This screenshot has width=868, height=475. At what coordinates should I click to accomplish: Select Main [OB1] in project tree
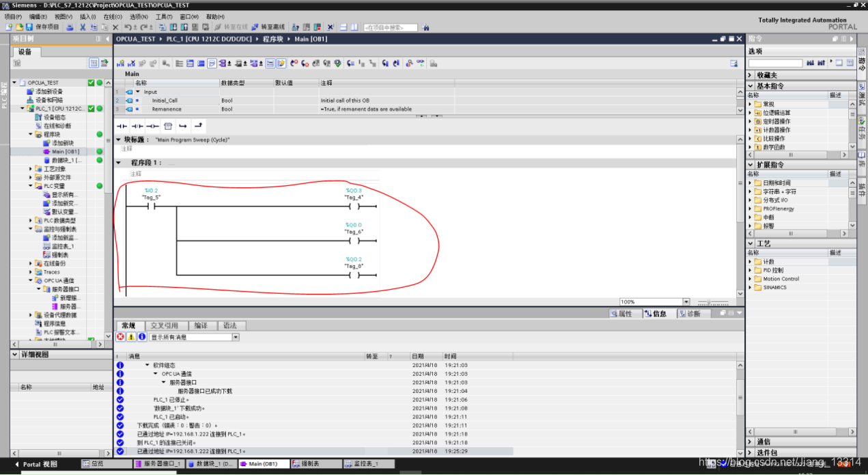point(66,152)
